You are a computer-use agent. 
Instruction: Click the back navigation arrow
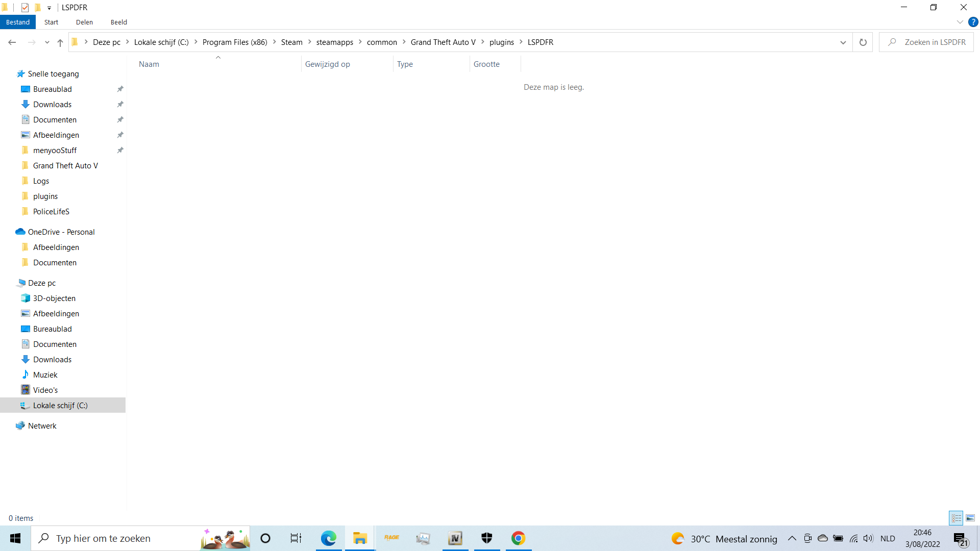(x=12, y=42)
